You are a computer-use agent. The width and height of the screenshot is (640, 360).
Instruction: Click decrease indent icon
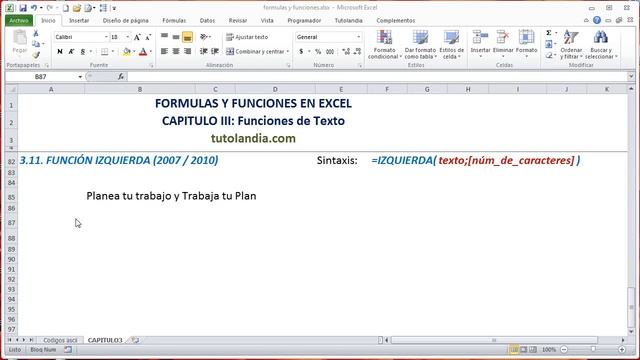204,51
